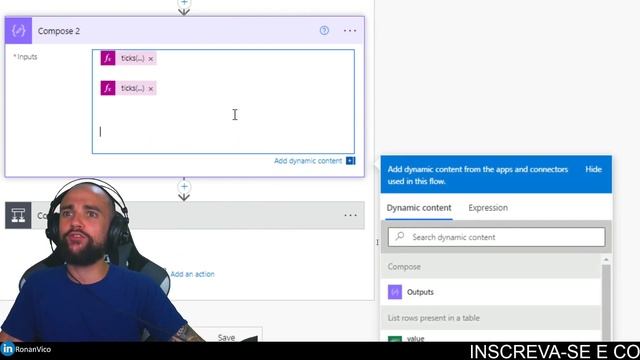Viewport: 640px width, 360px height.
Task: Click the Condition action icon
Action: point(18,215)
